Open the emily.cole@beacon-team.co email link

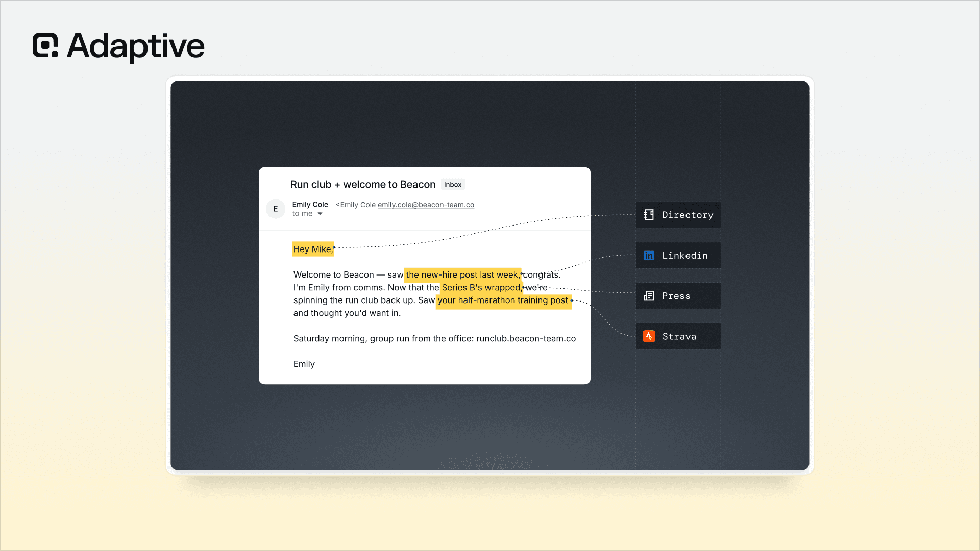pos(426,205)
